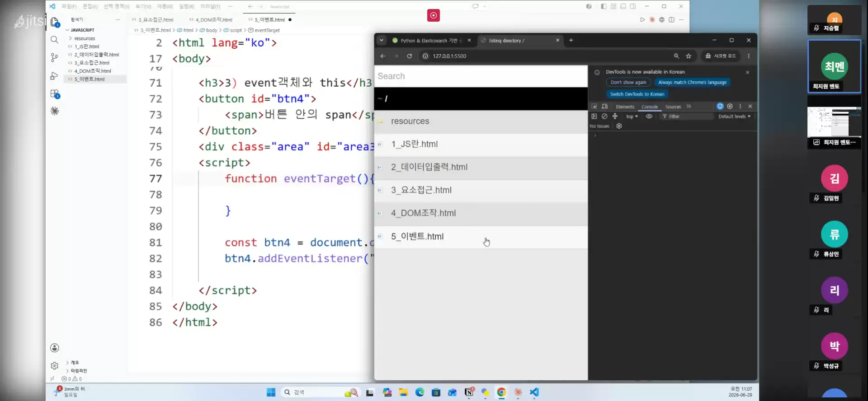The width and height of the screenshot is (868, 401).
Task: Open the resources folder in the directory listing
Action: click(410, 121)
